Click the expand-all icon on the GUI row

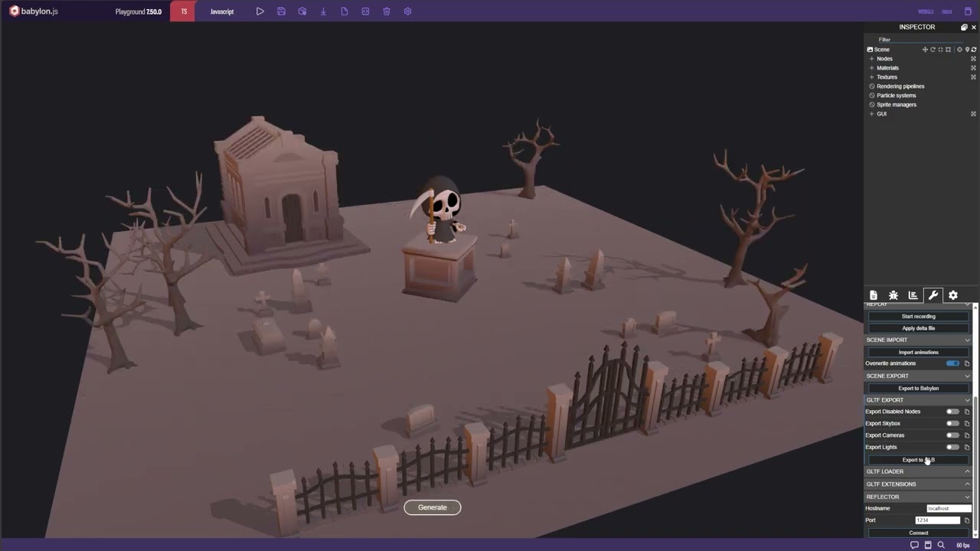click(974, 114)
